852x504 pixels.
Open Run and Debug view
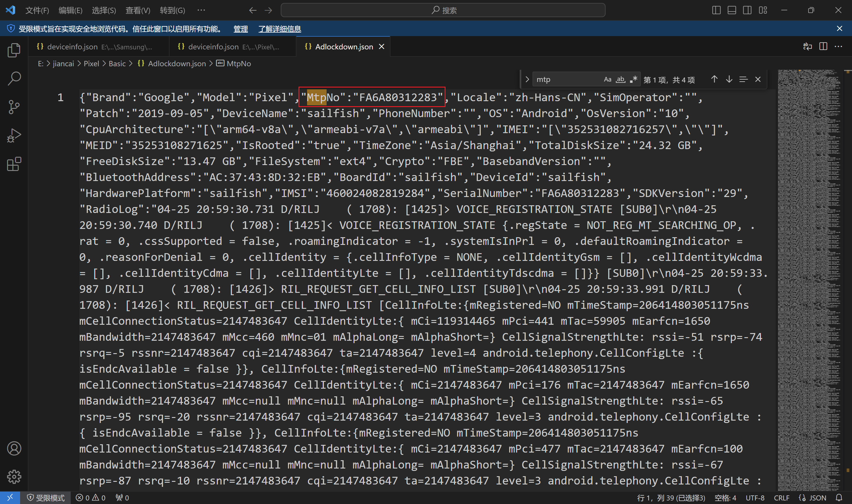pyautogui.click(x=14, y=135)
